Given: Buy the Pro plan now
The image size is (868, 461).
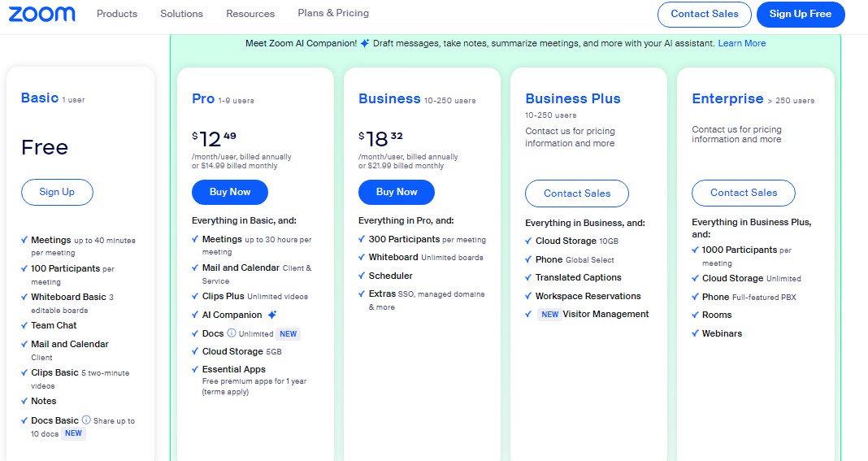Looking at the screenshot, I should 230,192.
